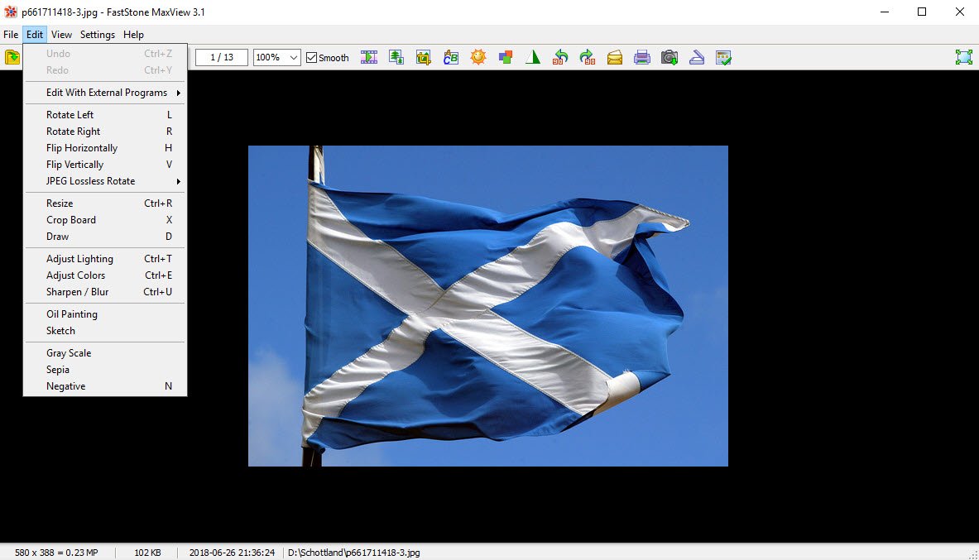Open Crop Board from the menu

(105, 220)
